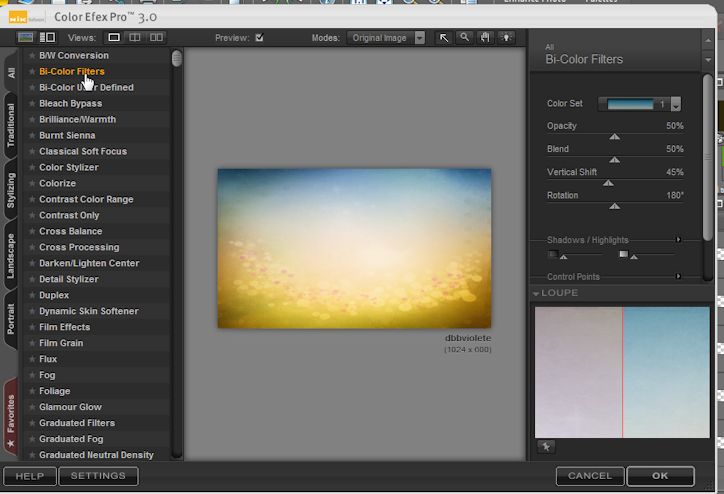Click the filter list scrollbar thumb
Viewport: 724px width, 494px height.
(176, 59)
